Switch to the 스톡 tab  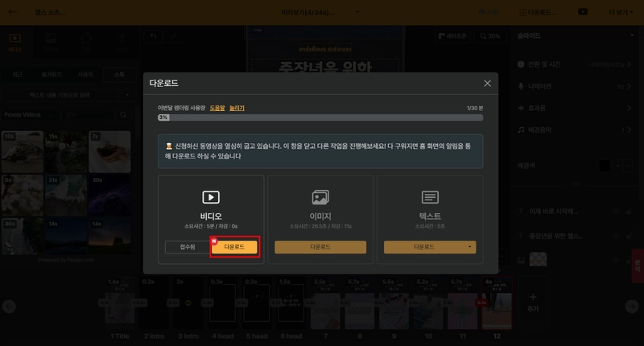pos(119,75)
